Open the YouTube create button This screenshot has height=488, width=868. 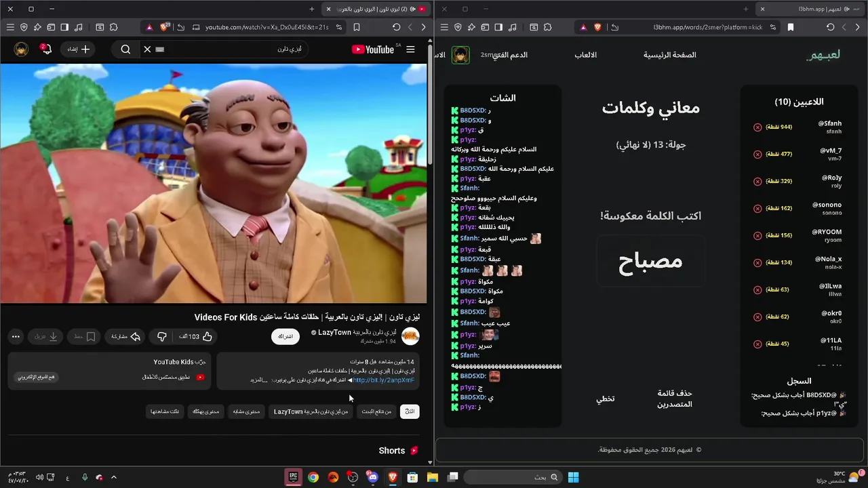(78, 49)
